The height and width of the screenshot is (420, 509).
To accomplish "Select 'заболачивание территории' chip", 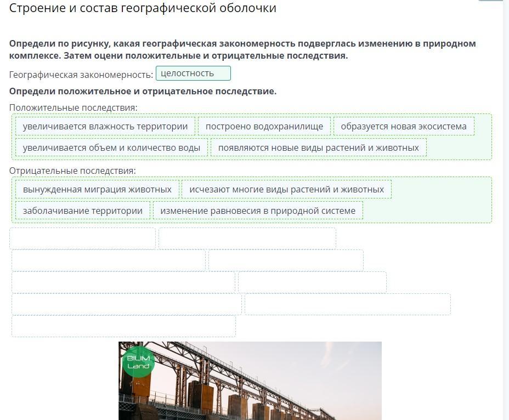I will pyautogui.click(x=82, y=211).
